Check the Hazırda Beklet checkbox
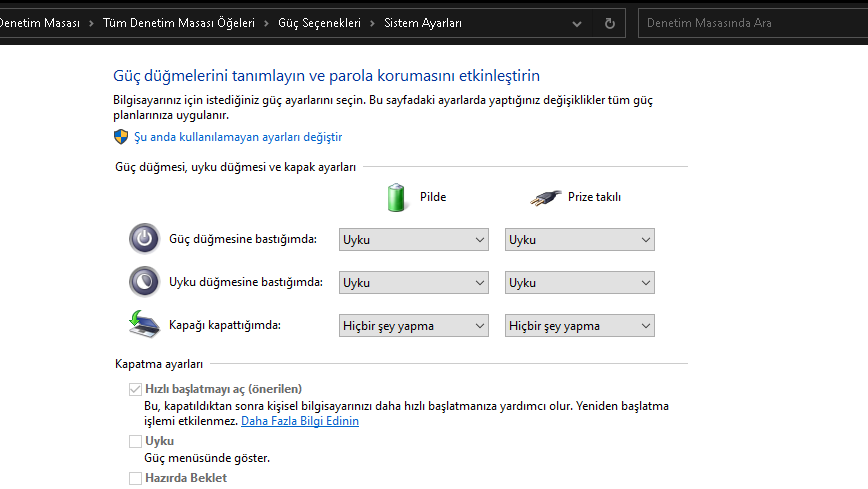Screen dimensions: 868x489 click(x=135, y=478)
